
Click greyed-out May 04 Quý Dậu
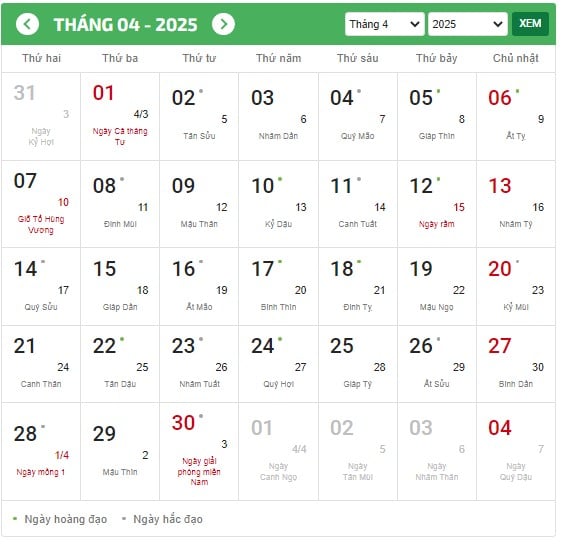(516, 451)
